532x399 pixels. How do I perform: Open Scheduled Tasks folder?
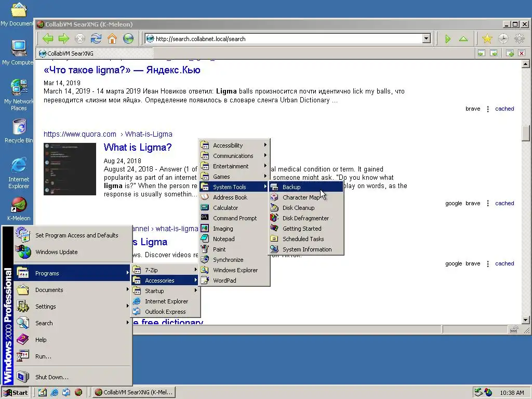tap(306, 239)
